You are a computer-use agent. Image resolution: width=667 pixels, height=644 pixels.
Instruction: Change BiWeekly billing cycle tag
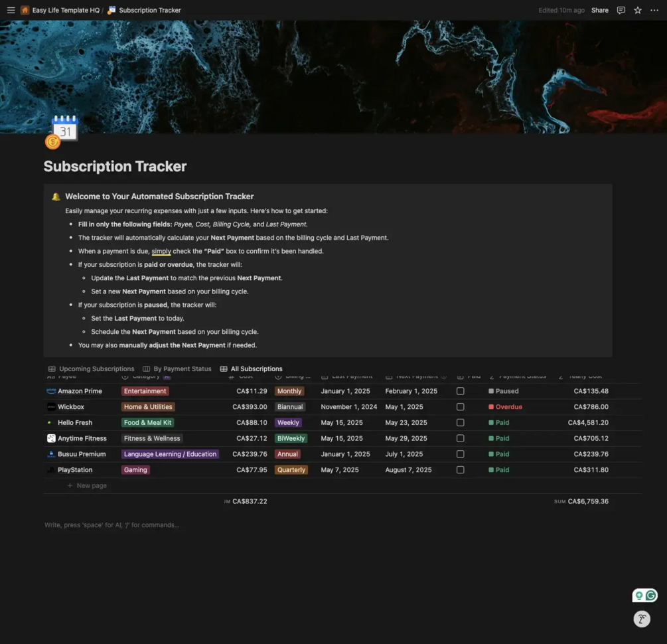(x=291, y=438)
